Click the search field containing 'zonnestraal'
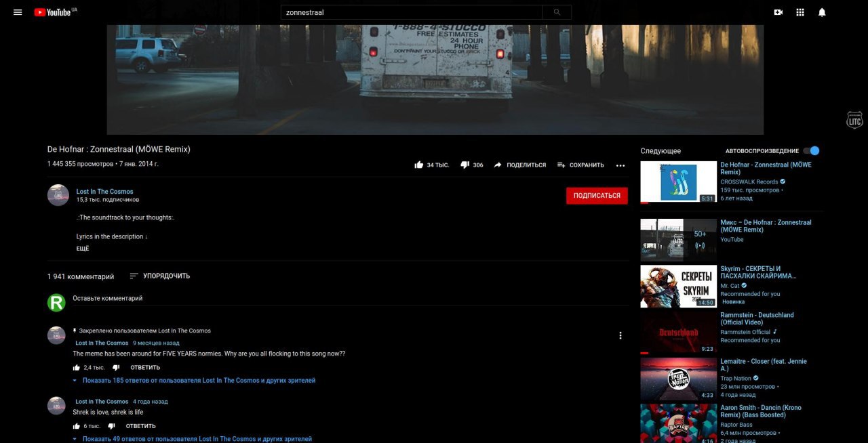 click(412, 12)
